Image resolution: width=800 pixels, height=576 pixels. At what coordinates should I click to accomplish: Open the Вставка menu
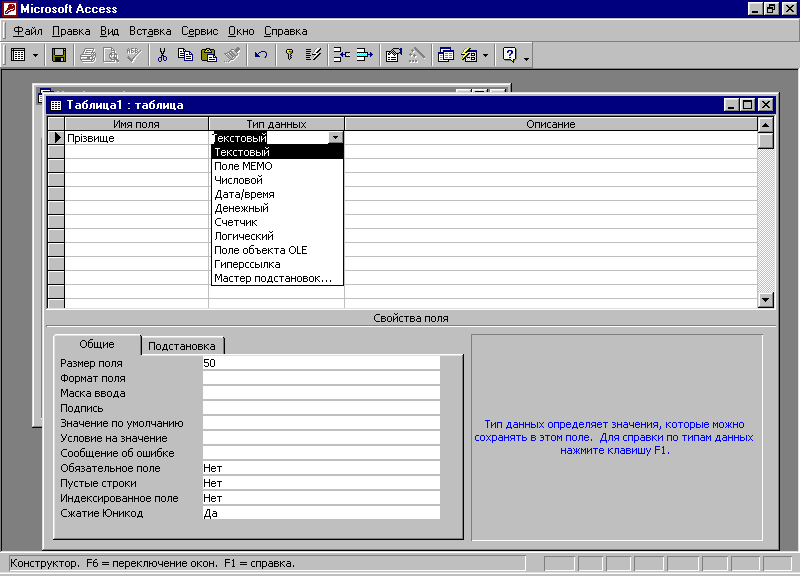pyautogui.click(x=150, y=31)
